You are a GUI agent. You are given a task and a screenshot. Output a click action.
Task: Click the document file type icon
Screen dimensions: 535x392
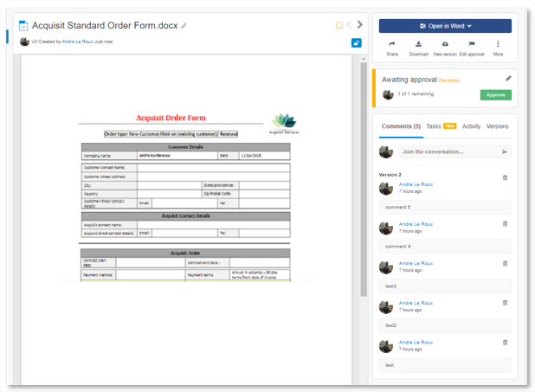point(23,26)
